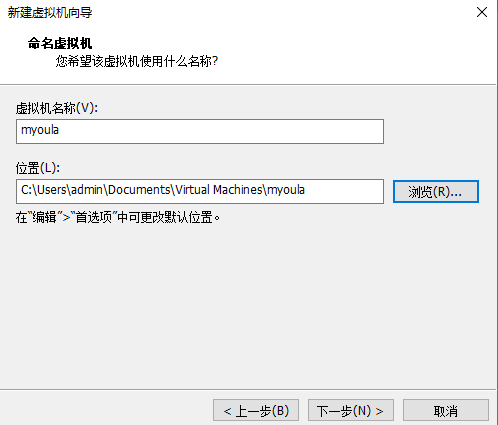Cancel the wizard with 取消 button
Screen dimensions: 498x425
pos(446,410)
